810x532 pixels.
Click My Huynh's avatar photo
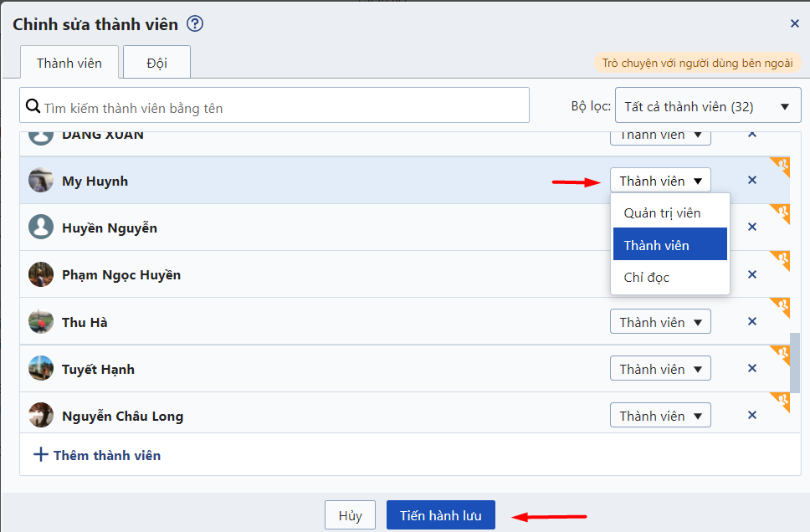coord(41,180)
